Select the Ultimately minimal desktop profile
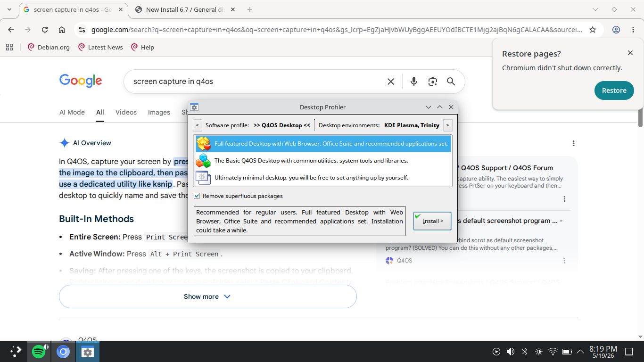This screenshot has width=644, height=362. coord(323,178)
